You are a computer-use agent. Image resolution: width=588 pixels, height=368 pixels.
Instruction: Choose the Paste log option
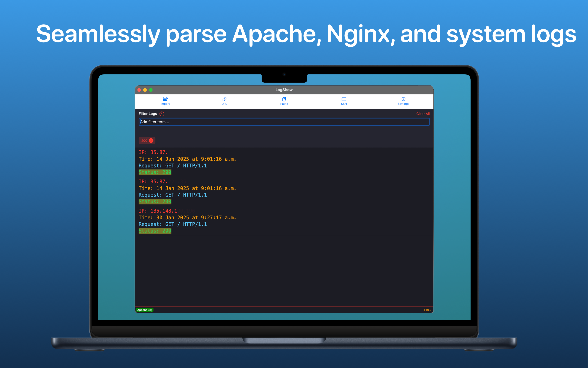284,101
